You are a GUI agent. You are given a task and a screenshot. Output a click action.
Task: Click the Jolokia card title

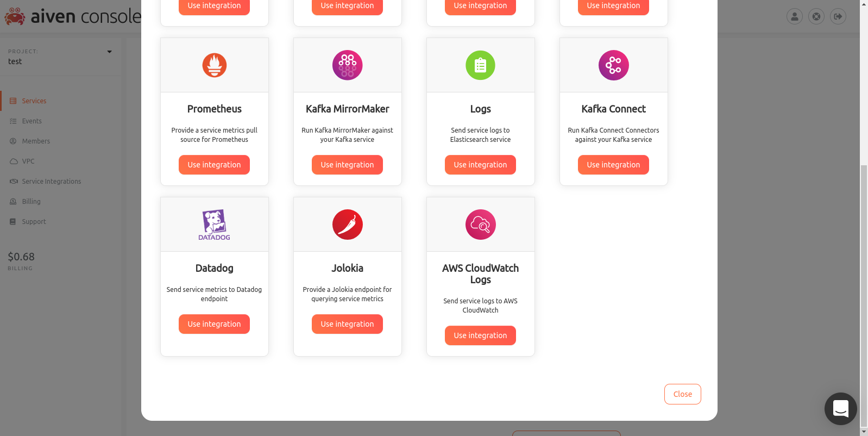[347, 269]
